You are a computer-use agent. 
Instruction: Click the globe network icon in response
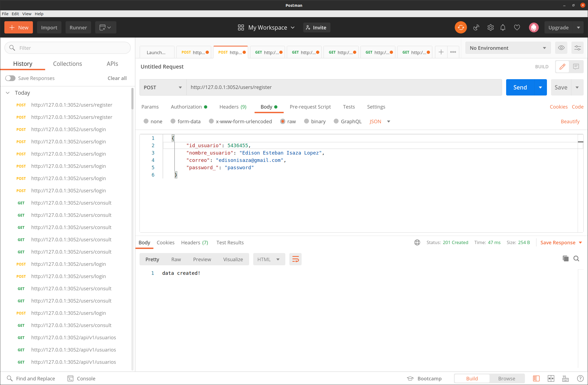(417, 242)
